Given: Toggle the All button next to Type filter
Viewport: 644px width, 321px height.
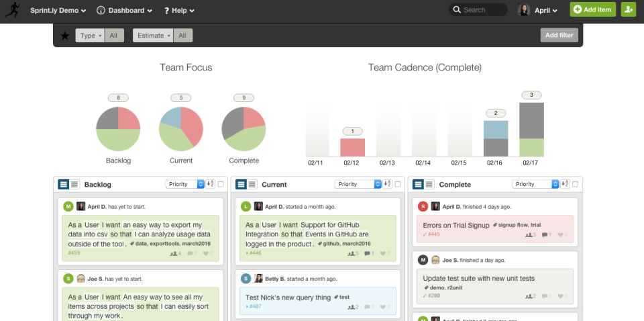Looking at the screenshot, I should [x=114, y=36].
